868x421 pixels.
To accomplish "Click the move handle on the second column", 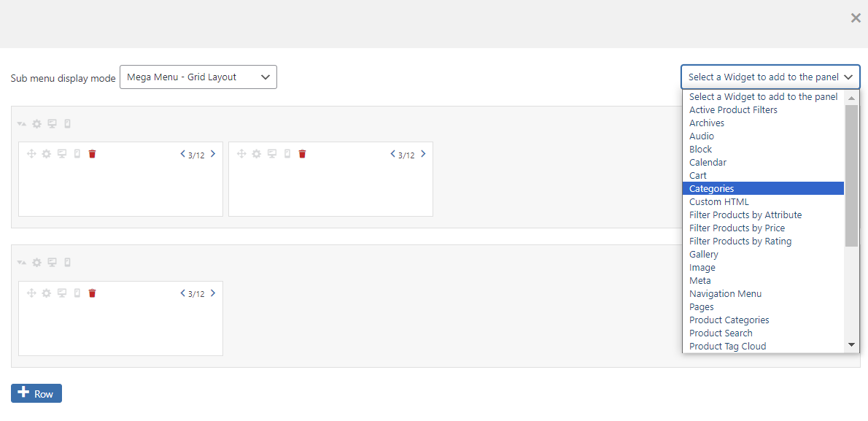I will pos(241,153).
